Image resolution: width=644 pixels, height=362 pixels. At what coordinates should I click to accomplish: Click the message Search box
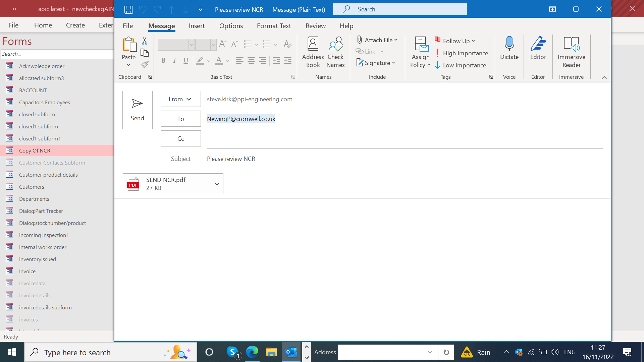400,9
